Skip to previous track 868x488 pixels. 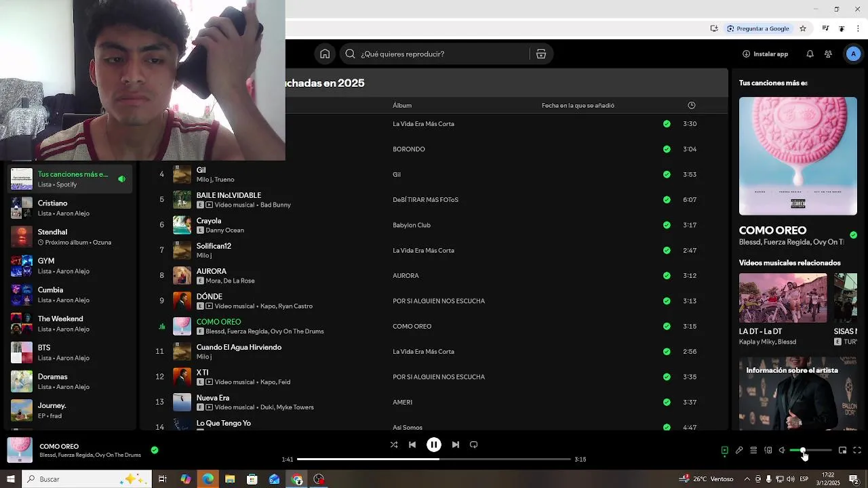point(412,445)
